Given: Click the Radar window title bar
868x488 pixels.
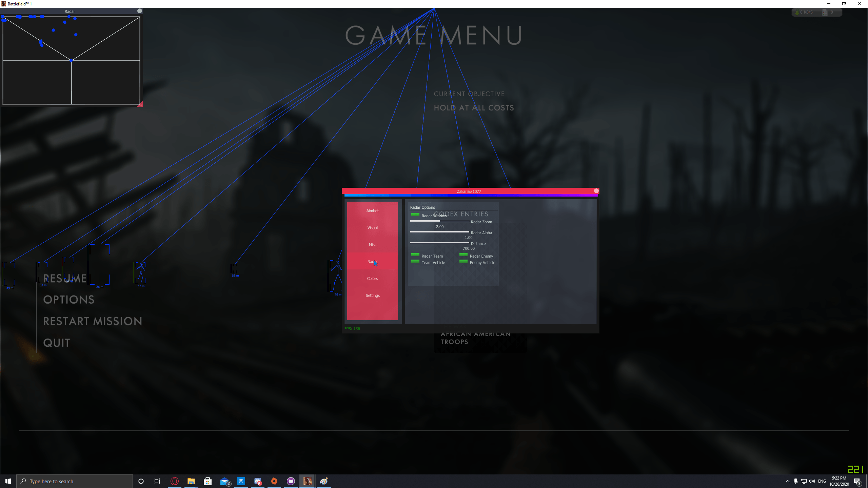Looking at the screenshot, I should tap(70, 11).
